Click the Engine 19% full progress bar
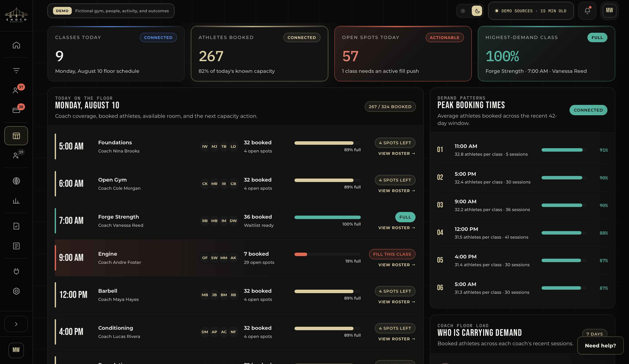 click(x=327, y=254)
